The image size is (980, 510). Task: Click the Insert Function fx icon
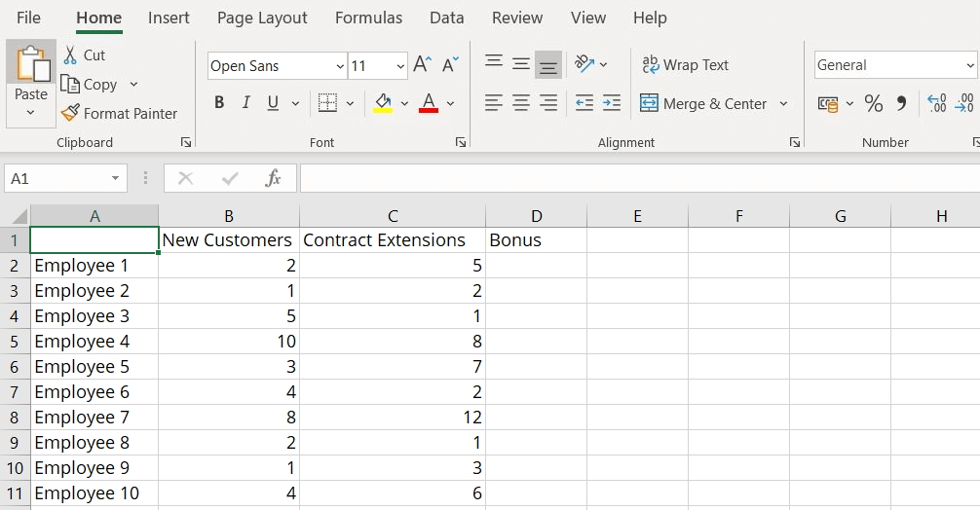pyautogui.click(x=274, y=178)
